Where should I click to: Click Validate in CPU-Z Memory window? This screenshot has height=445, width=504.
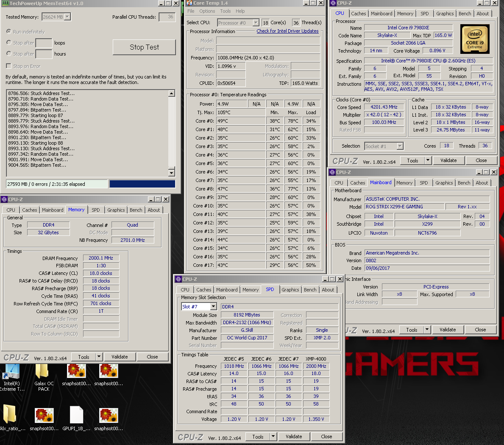point(120,356)
